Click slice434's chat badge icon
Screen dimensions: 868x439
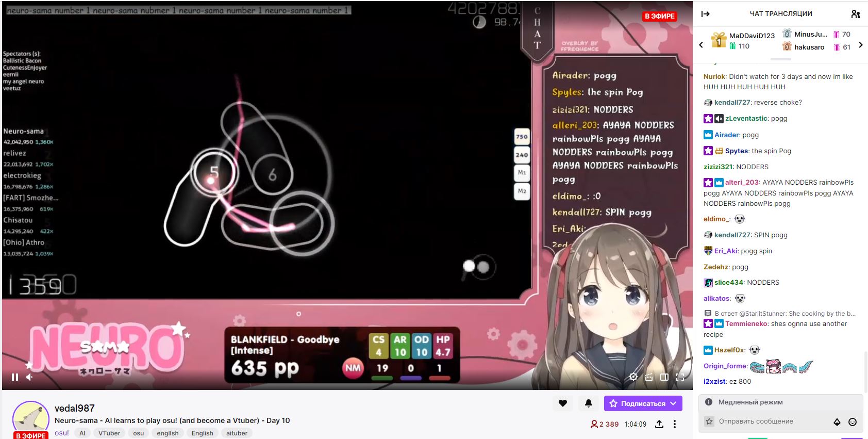coord(708,283)
